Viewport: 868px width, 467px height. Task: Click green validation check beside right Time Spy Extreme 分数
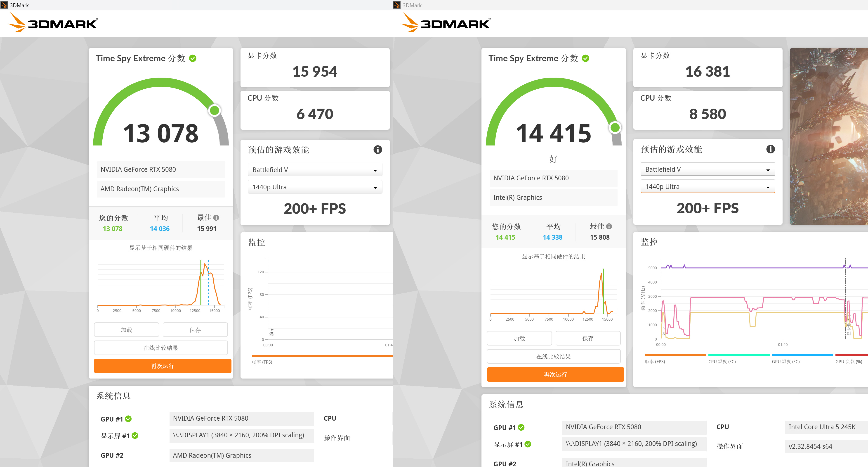pyautogui.click(x=586, y=58)
